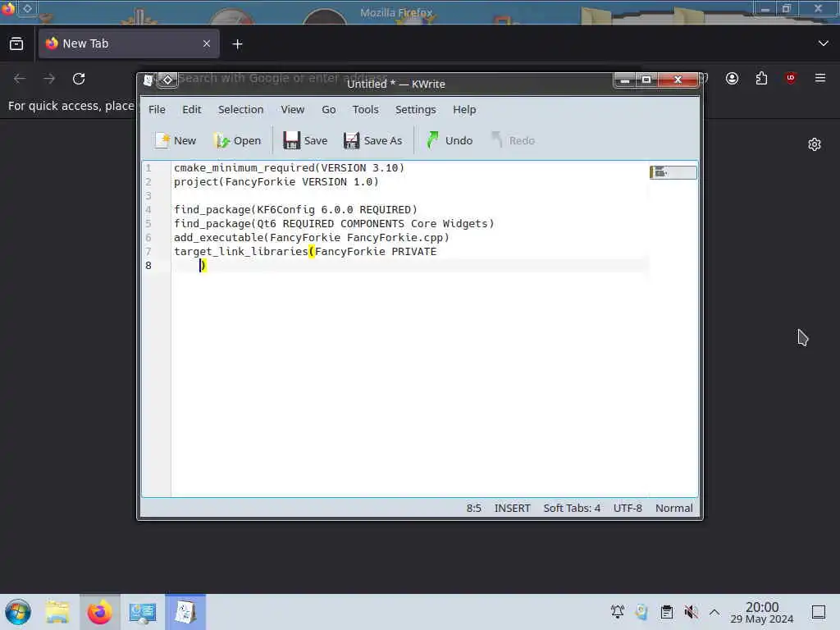Viewport: 840px width, 630px height.
Task: Expand hidden system tray icons arrow
Action: (x=714, y=612)
